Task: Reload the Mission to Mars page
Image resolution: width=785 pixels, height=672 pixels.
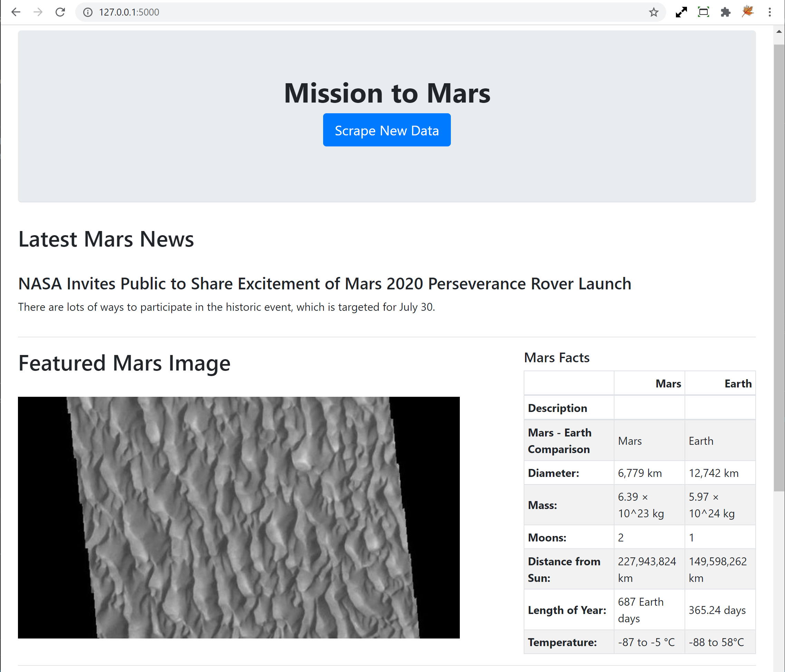Action: click(x=61, y=12)
